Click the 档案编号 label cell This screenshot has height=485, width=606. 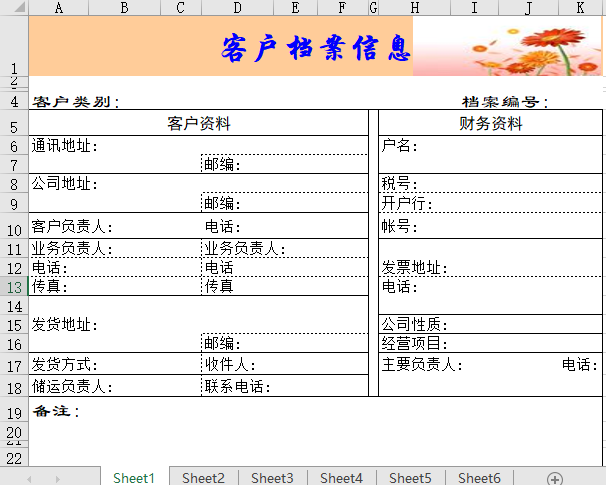click(505, 102)
